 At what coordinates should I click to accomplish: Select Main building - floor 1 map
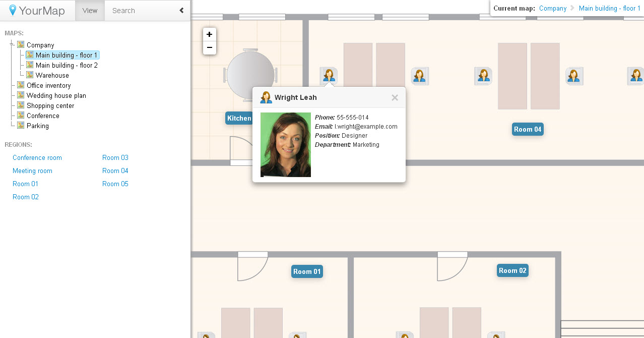pyautogui.click(x=67, y=55)
